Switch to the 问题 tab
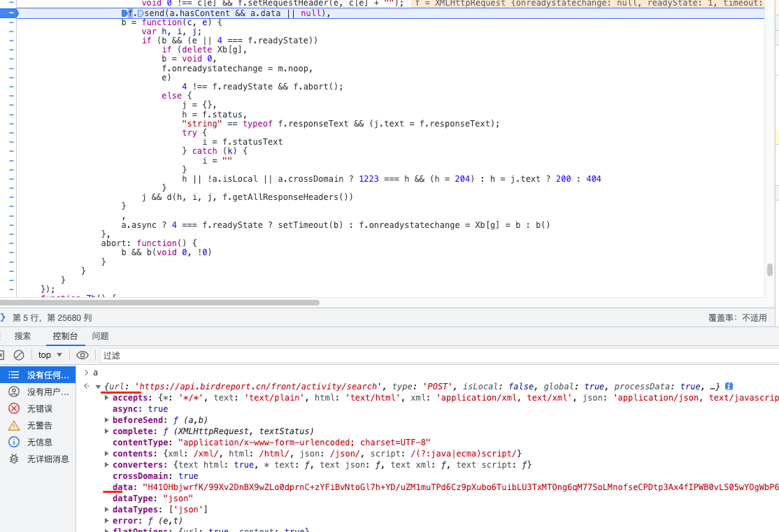This screenshot has height=532, width=779. click(x=100, y=336)
